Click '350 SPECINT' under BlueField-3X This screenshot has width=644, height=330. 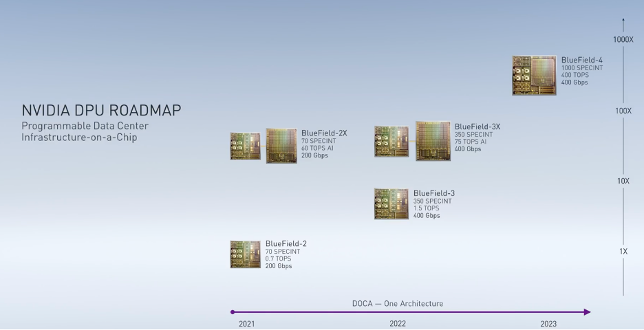pyautogui.click(x=473, y=135)
